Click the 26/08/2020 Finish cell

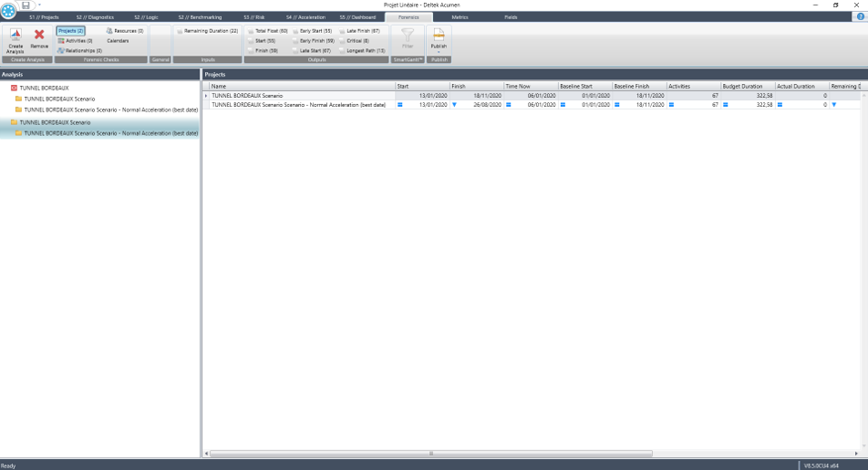pos(476,105)
